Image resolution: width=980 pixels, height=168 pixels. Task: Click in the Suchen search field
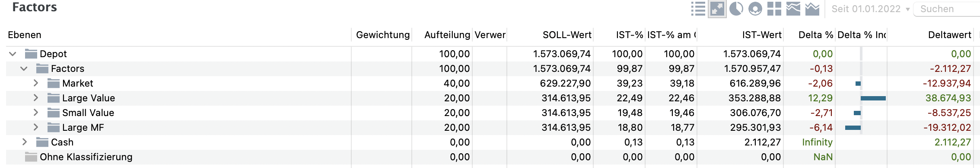947,9
